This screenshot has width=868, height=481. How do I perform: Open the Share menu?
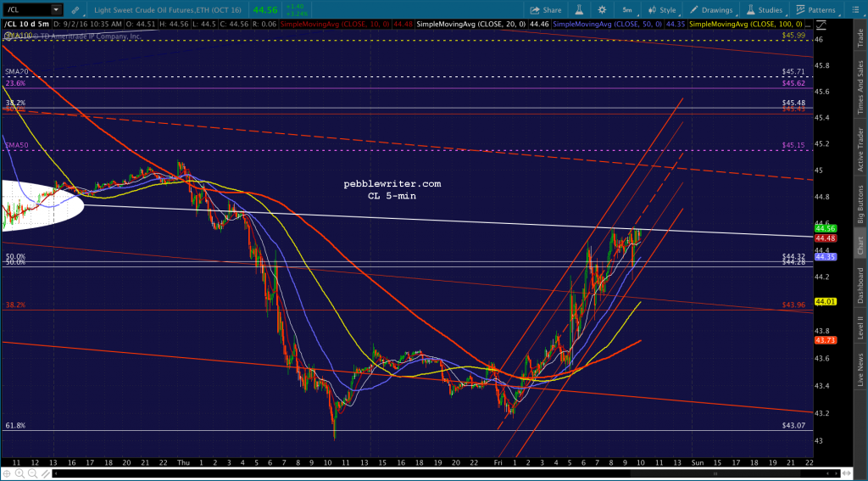(546, 10)
